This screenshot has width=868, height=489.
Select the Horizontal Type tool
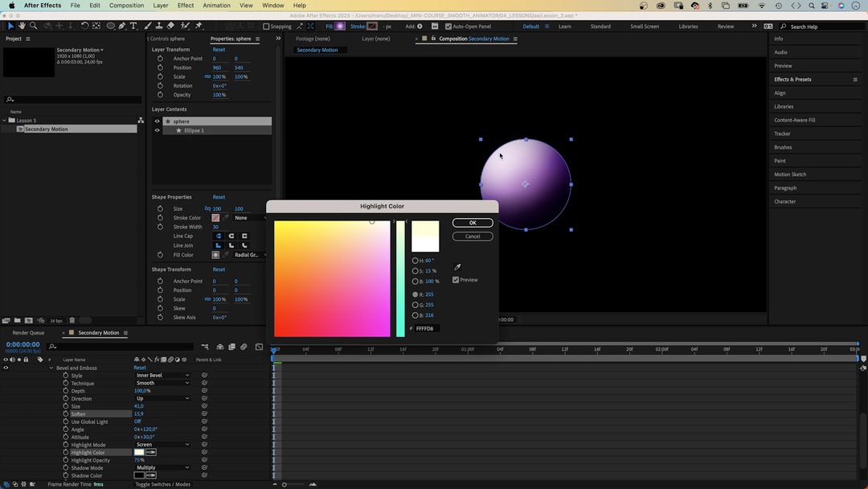click(133, 26)
